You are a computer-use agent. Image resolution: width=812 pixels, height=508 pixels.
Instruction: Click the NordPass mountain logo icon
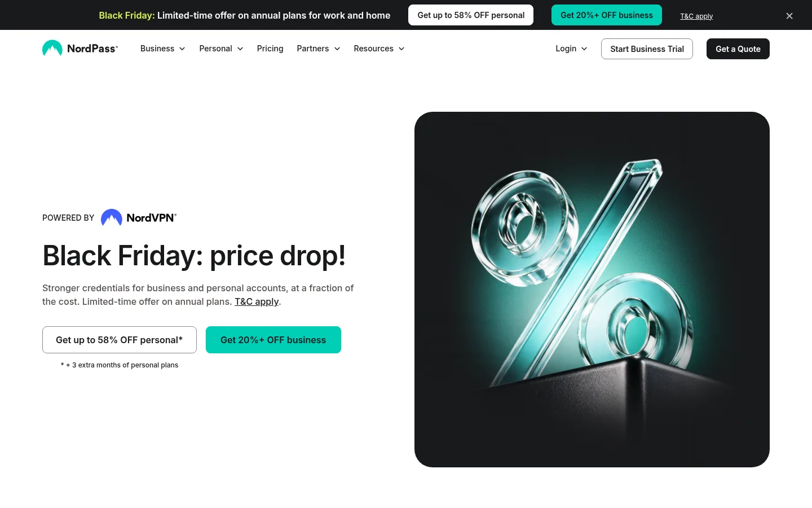pyautogui.click(x=52, y=49)
